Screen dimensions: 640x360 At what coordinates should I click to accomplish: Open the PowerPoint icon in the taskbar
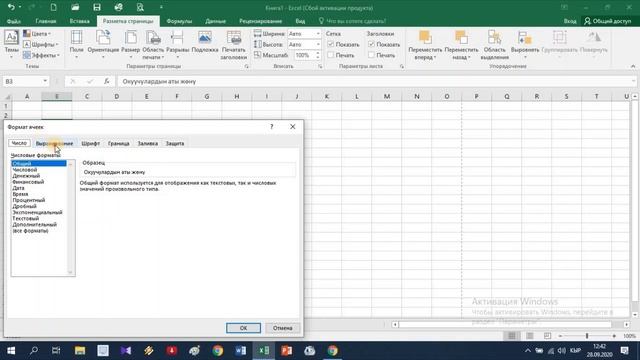tap(287, 351)
